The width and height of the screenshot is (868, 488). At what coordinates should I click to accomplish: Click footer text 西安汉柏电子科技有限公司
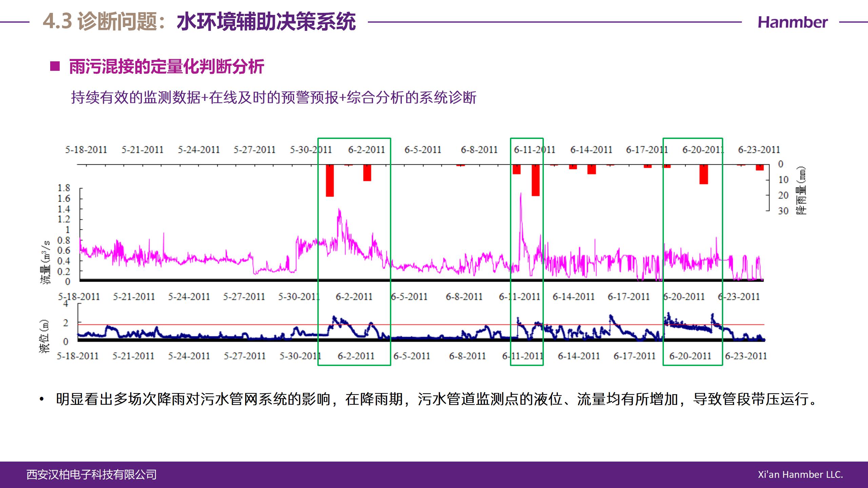(92, 474)
